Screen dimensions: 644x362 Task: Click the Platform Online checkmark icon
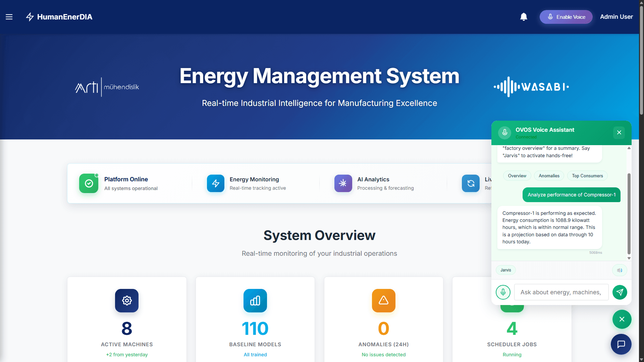coord(89,183)
